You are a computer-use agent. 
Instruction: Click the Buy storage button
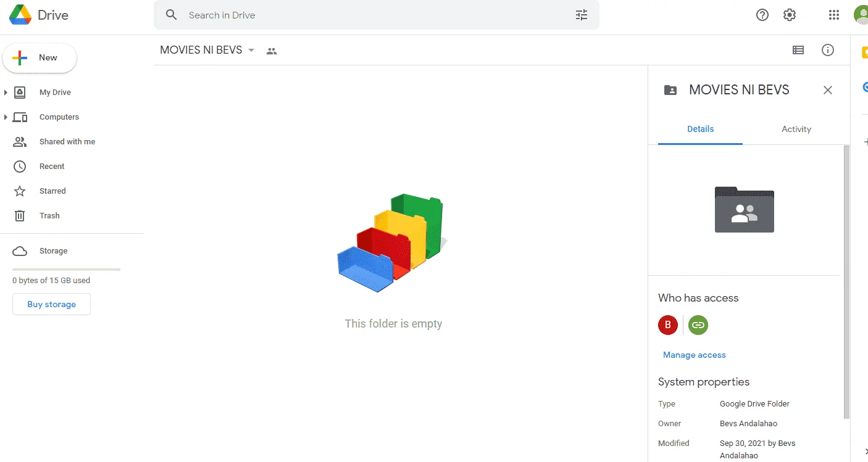51,304
